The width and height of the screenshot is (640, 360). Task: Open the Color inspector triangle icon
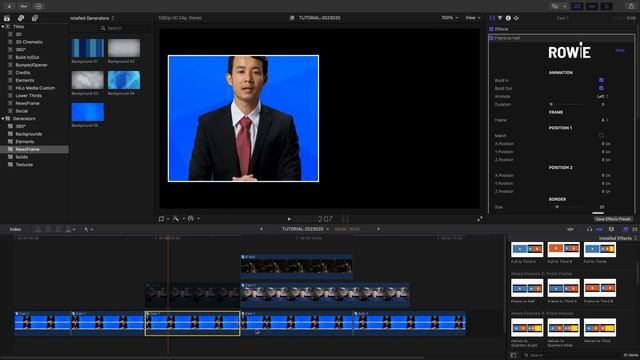[x=500, y=18]
